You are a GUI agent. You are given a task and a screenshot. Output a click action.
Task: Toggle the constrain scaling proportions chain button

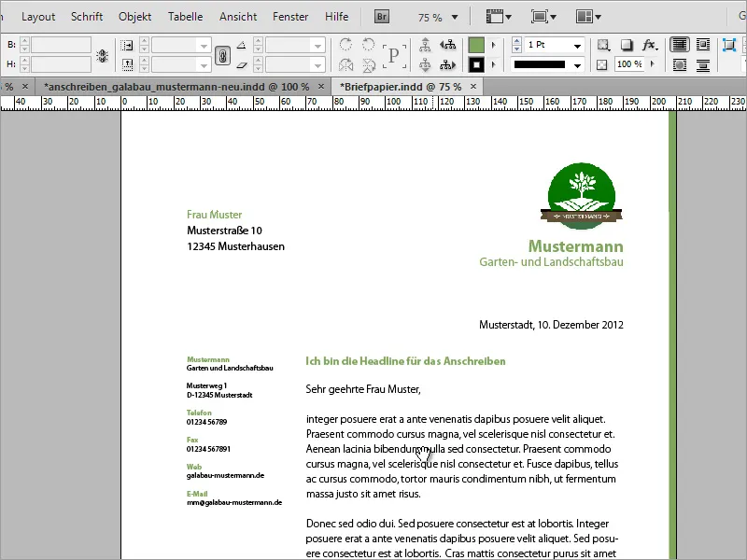(222, 55)
